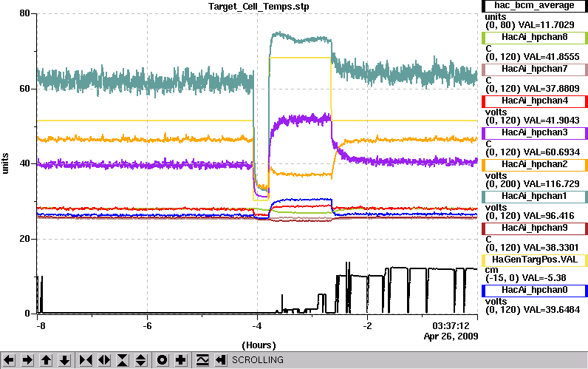This screenshot has height=369, width=588.
Task: Shift the plot up with the up arrow
Action: tap(46, 360)
